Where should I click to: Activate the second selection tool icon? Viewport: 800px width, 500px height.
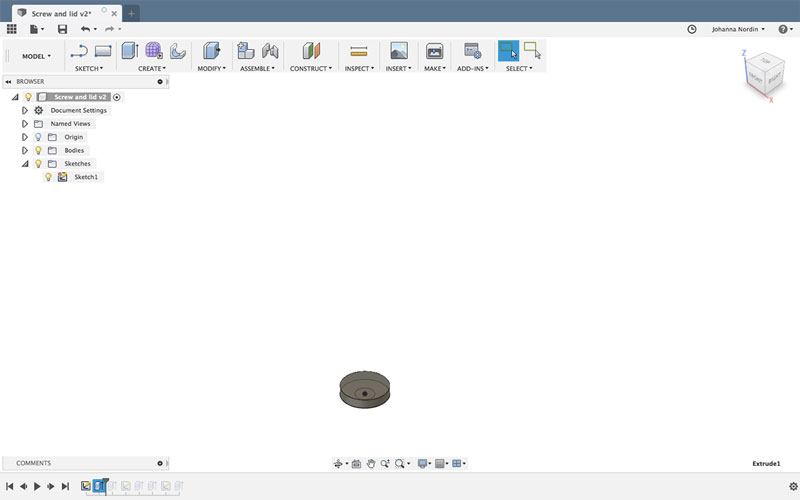(x=532, y=51)
